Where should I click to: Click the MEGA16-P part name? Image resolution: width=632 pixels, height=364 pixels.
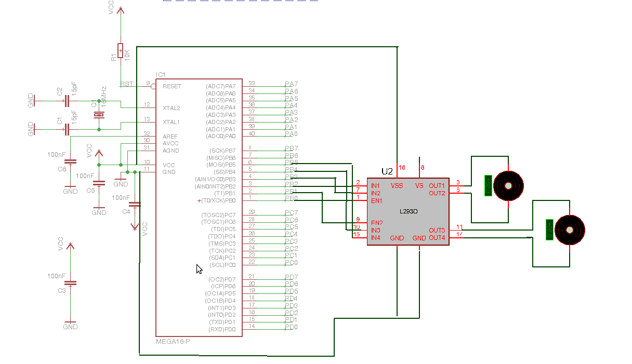173,342
